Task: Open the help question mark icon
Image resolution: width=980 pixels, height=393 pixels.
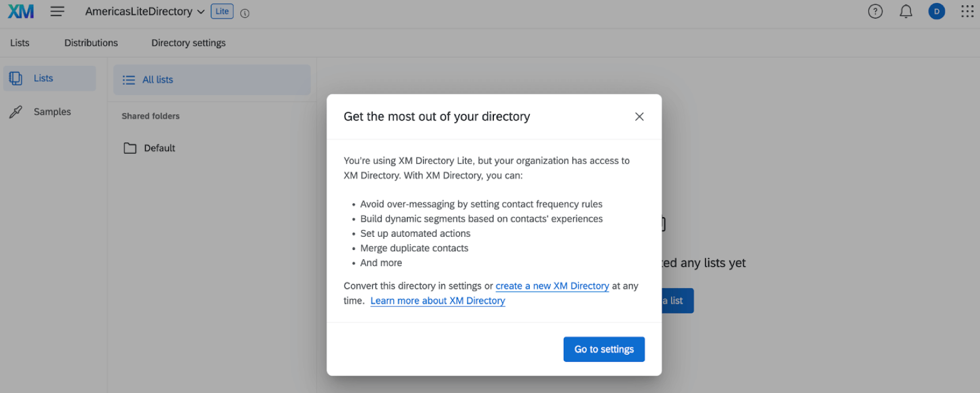Action: [875, 12]
